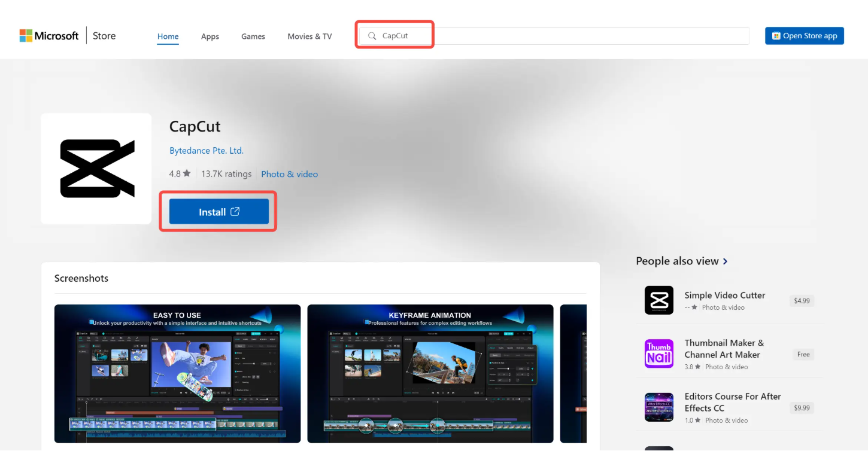868x451 pixels.
Task: Click the Microsoft logo icon
Action: [26, 36]
